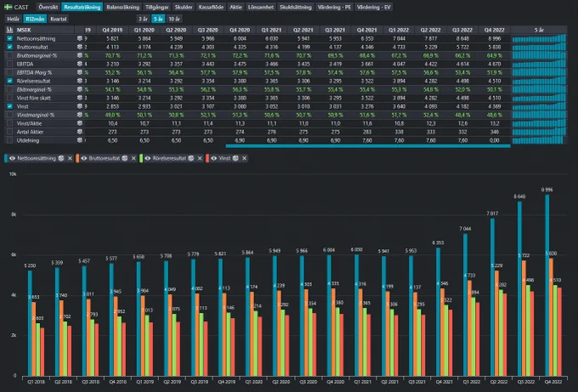Click the settings icon in EBITDA Marg % row
578x392 pixels.
[x=80, y=72]
